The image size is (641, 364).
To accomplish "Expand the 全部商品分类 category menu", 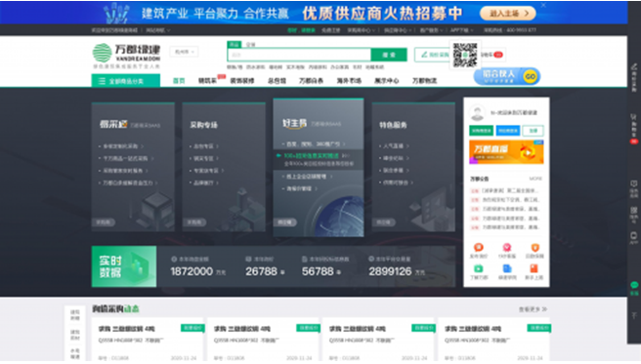I will coord(125,81).
